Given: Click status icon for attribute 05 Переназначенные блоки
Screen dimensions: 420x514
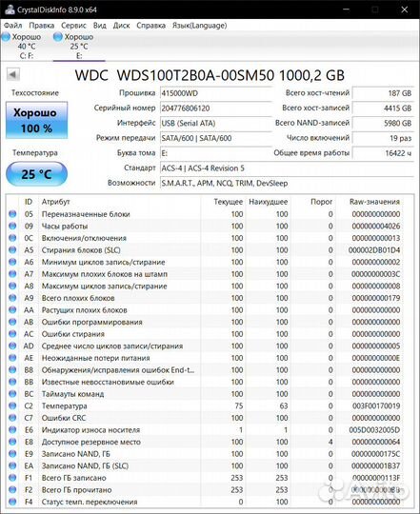Looking at the screenshot, I should click(x=12, y=214).
